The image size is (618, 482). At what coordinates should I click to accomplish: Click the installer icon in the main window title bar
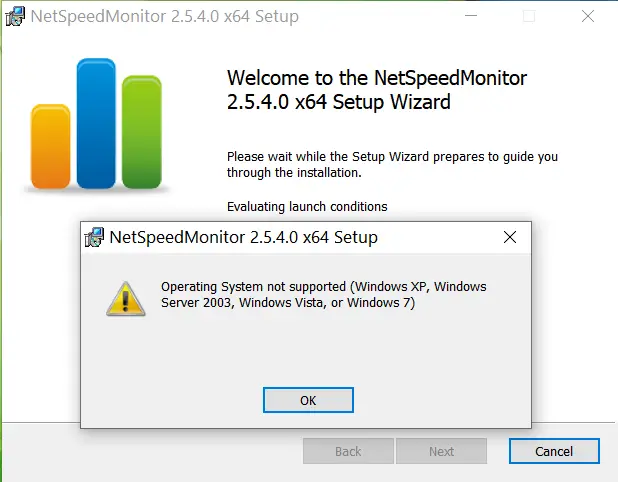click(15, 17)
